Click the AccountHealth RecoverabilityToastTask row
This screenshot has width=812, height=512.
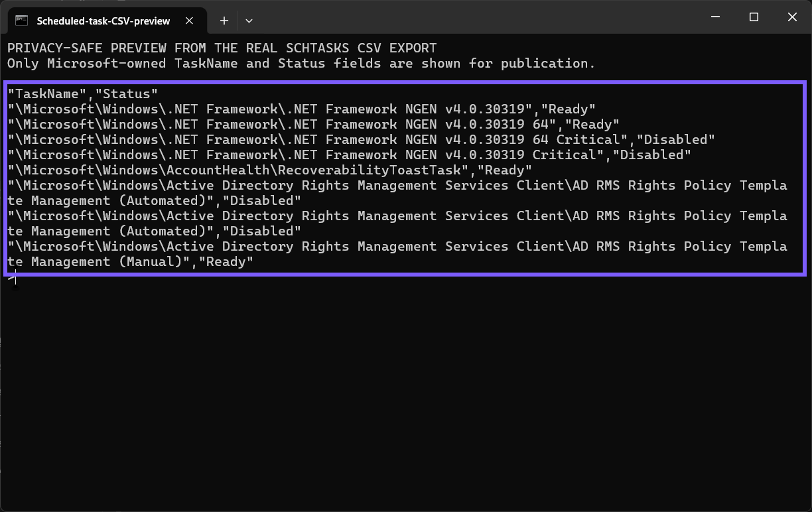[270, 170]
